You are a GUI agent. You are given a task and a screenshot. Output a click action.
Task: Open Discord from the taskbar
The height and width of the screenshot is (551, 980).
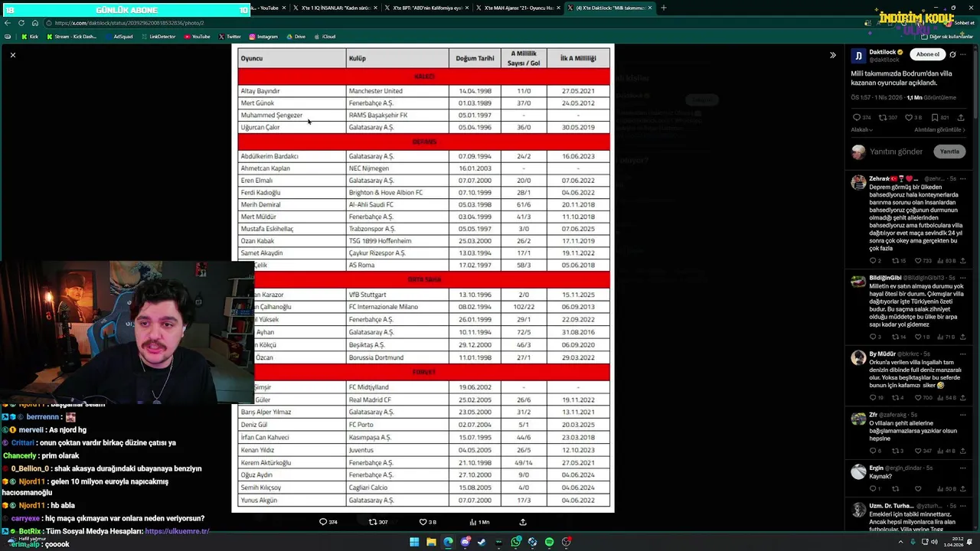click(465, 542)
